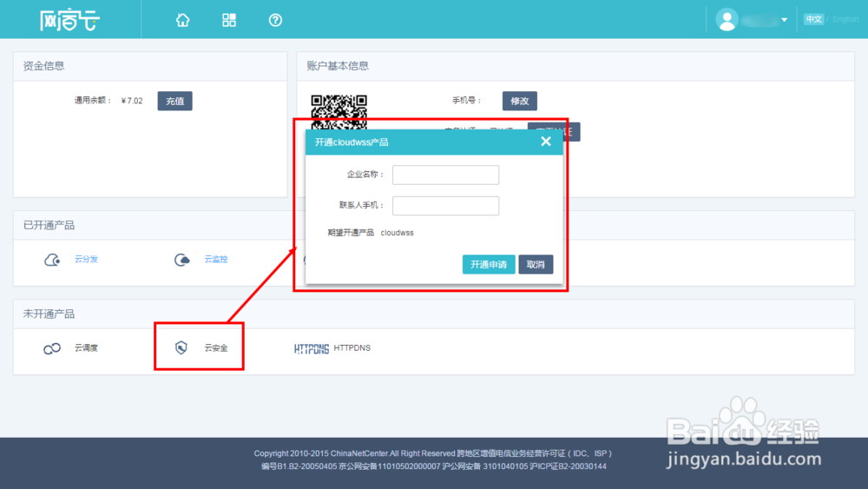Click the 账户基本信息 panel header

click(575, 66)
